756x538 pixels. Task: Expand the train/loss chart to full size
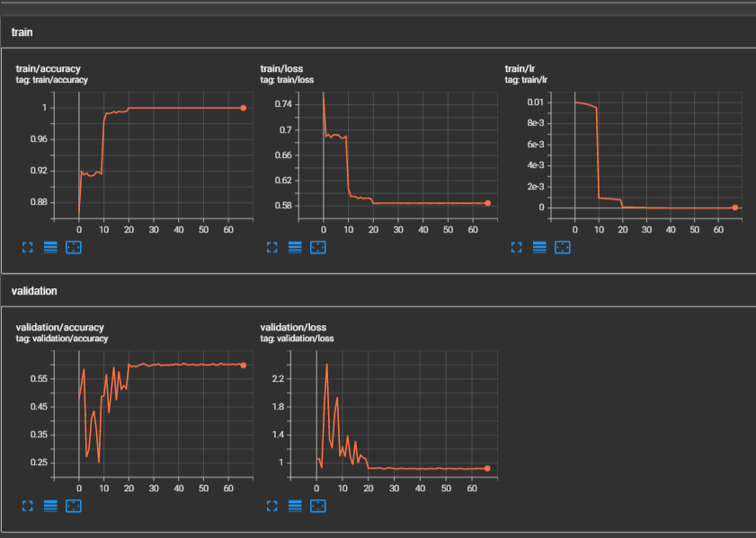tap(271, 246)
